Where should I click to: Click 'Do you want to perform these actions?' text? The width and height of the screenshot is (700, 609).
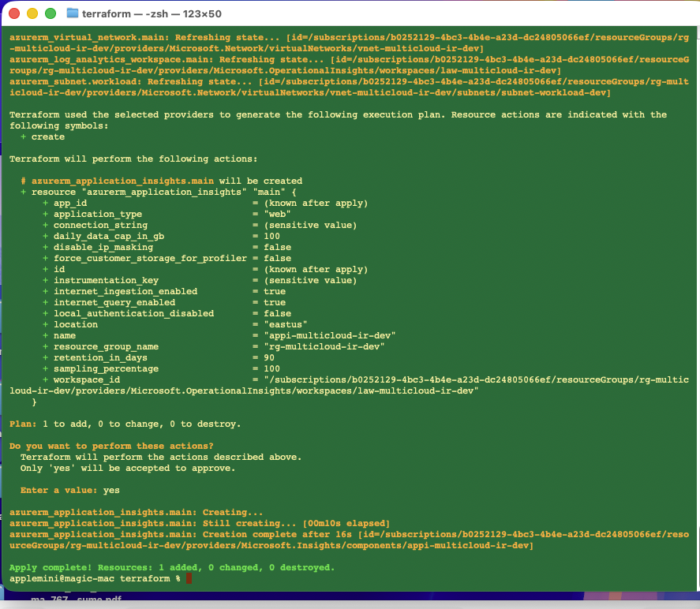pyautogui.click(x=111, y=446)
